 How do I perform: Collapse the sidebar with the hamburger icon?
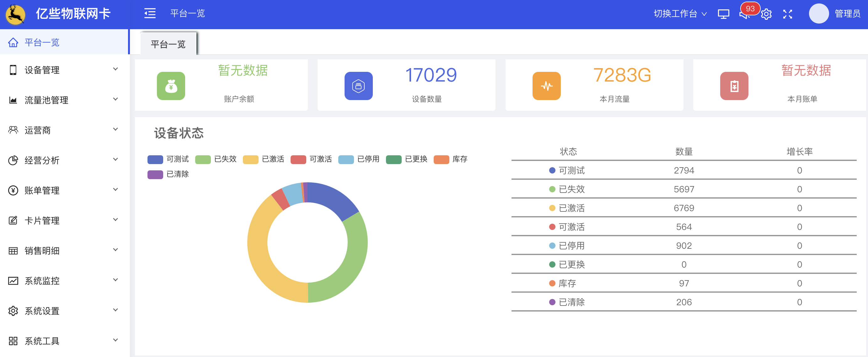(x=150, y=13)
